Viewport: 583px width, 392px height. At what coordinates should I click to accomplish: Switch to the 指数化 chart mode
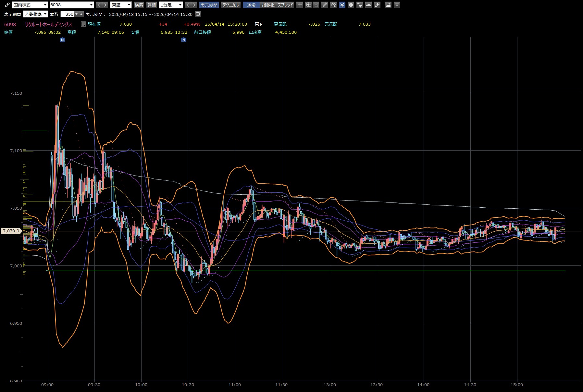(268, 5)
